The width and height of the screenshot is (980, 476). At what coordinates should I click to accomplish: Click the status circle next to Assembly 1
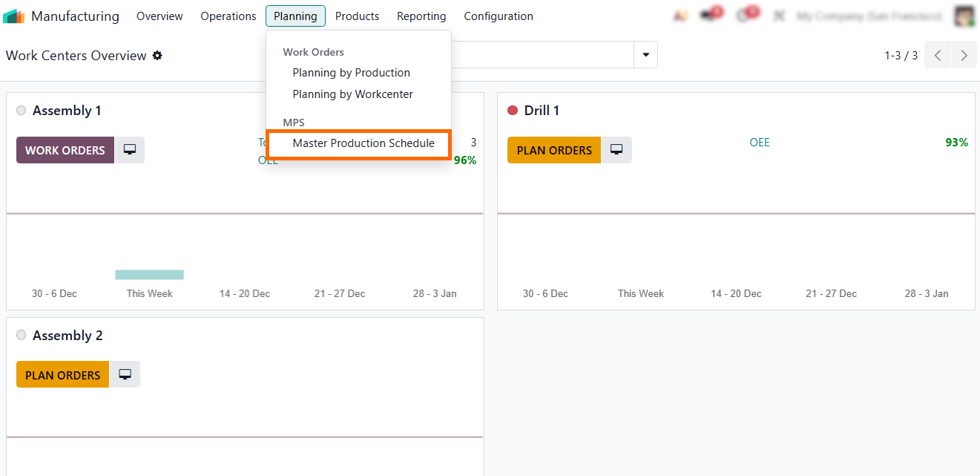tap(21, 109)
